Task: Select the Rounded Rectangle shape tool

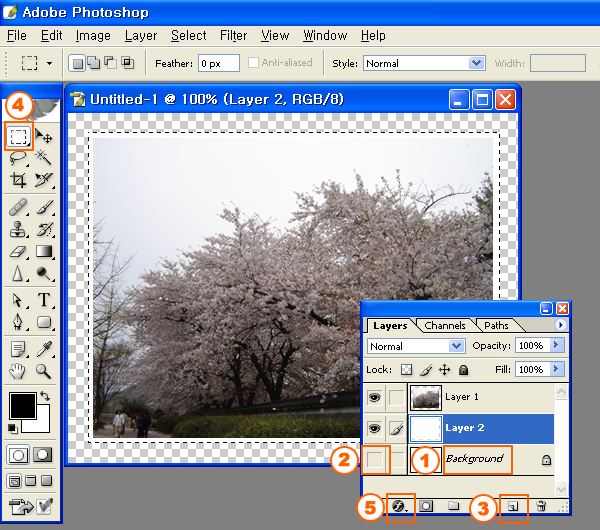Action: point(44,322)
